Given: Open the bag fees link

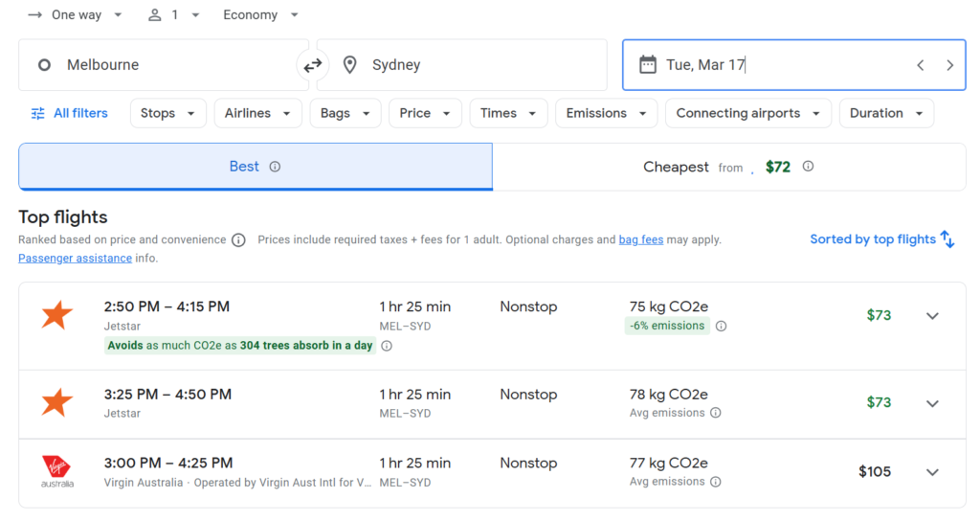Looking at the screenshot, I should tap(640, 239).
